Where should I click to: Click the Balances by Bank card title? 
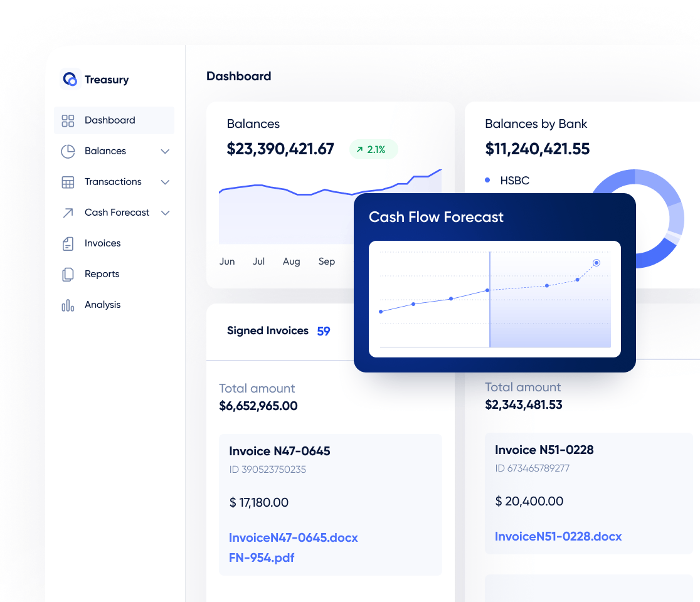(536, 124)
